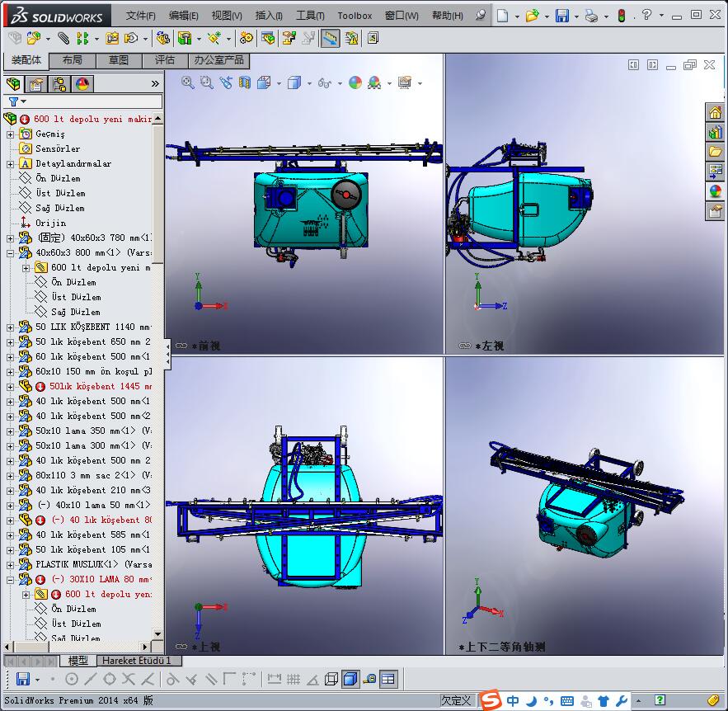728x711 pixels.
Task: Expand the 50 LIK KÖŞEBENT 1140 mm node
Action: tap(10, 327)
